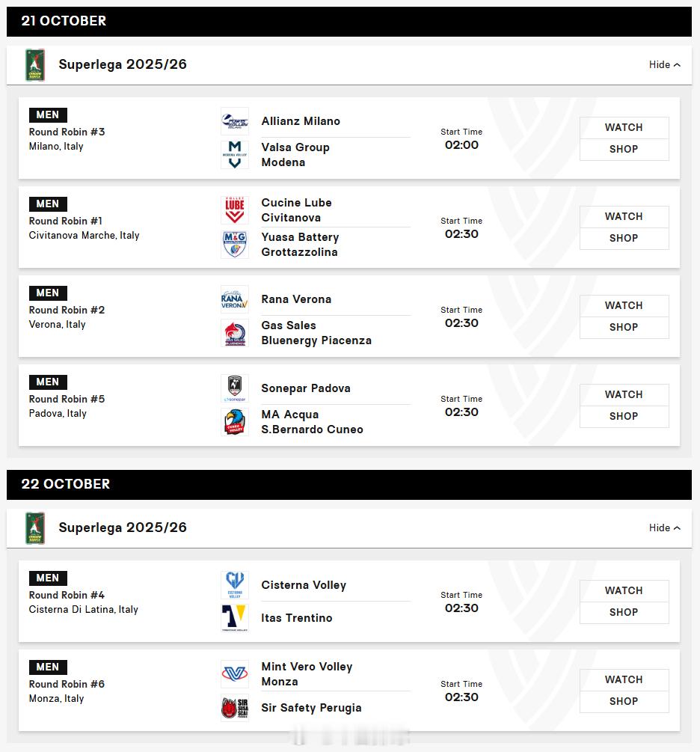The width and height of the screenshot is (700, 752).
Task: Click Superlega league logo under 21 October
Action: 35,65
